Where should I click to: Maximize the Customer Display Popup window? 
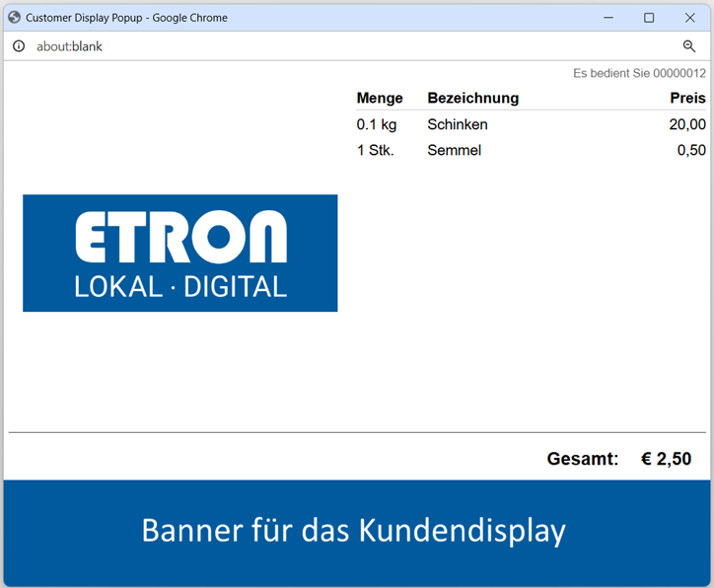coord(649,18)
